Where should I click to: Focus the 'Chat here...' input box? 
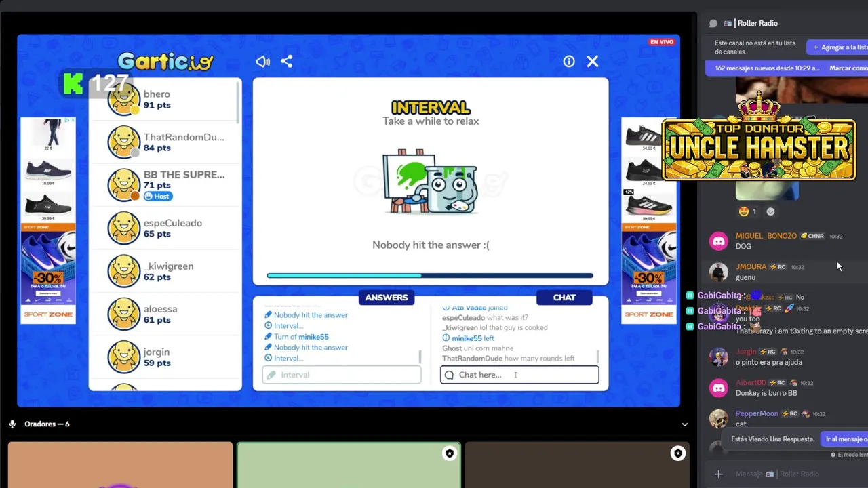point(519,375)
